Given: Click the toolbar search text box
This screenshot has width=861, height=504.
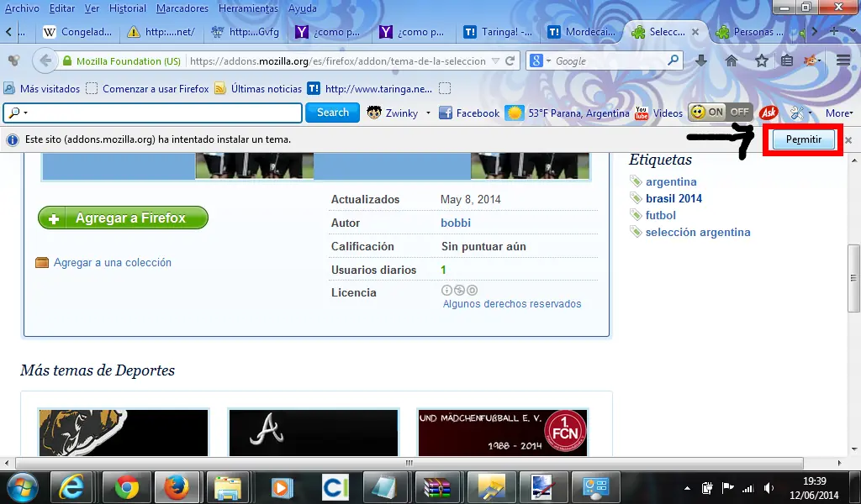Looking at the screenshot, I should tap(153, 113).
